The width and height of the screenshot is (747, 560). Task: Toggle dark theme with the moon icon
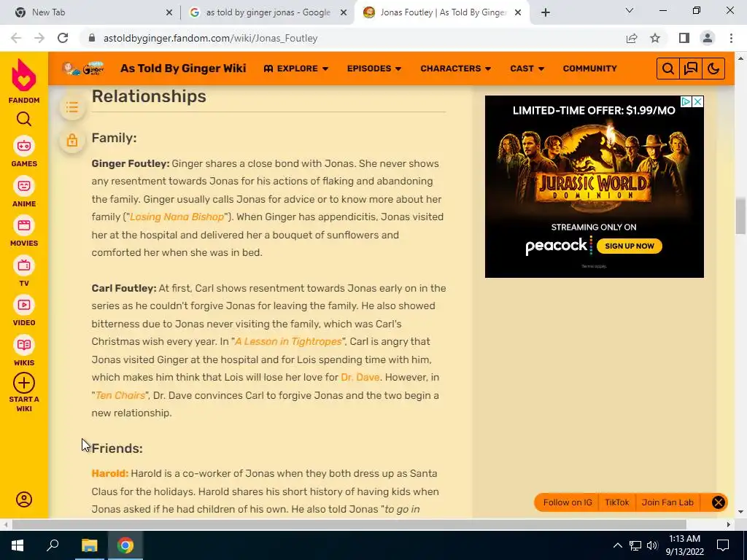point(713,69)
